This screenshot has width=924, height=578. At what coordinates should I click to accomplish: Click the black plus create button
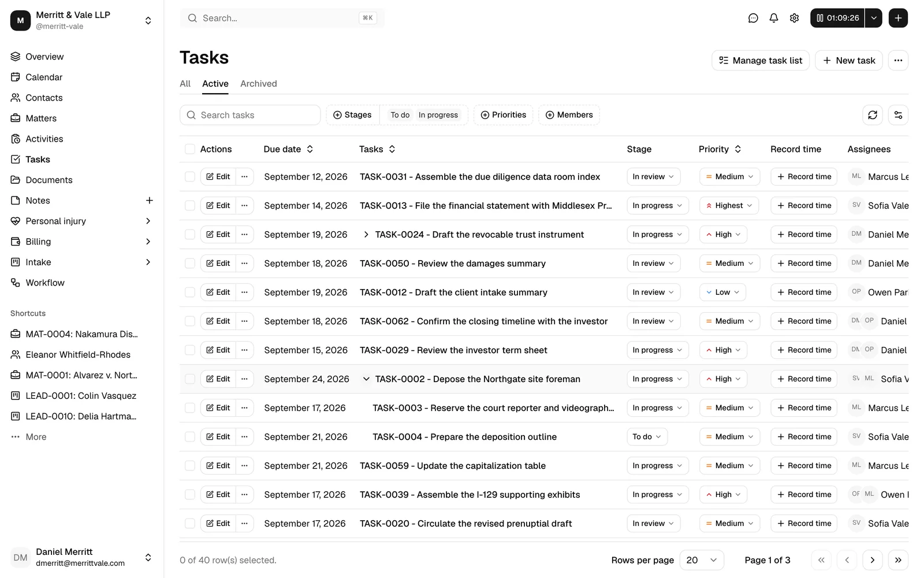[898, 18]
